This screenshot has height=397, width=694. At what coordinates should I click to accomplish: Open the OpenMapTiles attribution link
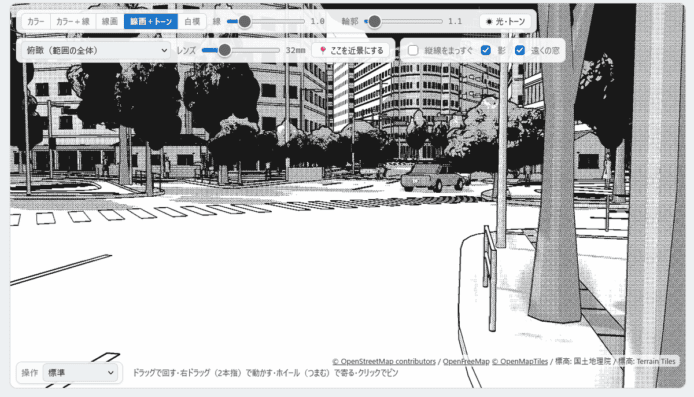[x=520, y=361]
